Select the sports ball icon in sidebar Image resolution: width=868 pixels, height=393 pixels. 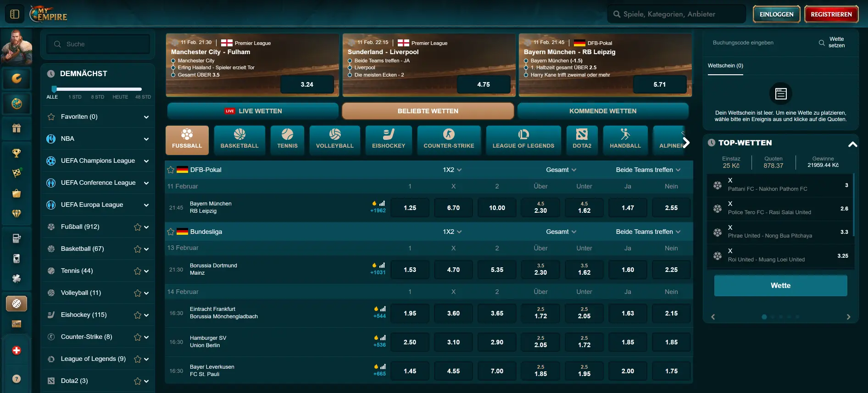pos(17,303)
